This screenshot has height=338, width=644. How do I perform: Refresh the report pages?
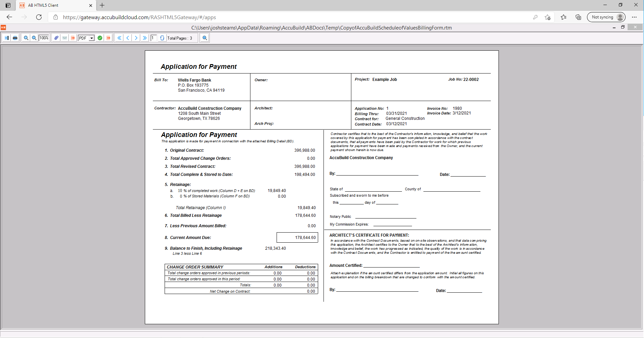pos(162,38)
